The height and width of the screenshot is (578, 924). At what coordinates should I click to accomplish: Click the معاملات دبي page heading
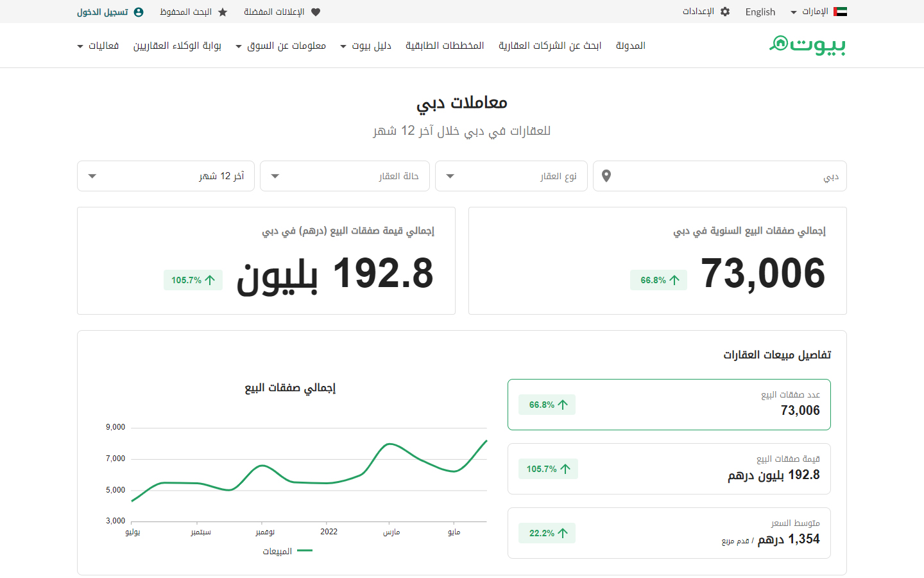(462, 103)
